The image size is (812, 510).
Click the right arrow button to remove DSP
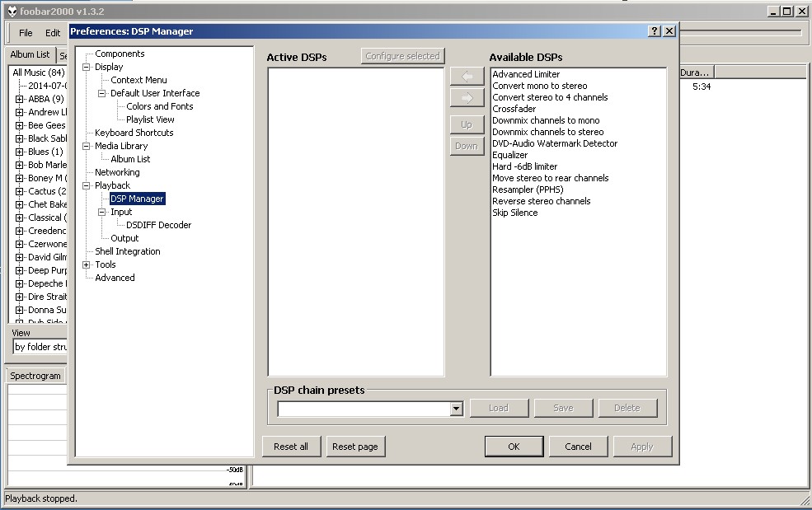tap(467, 98)
